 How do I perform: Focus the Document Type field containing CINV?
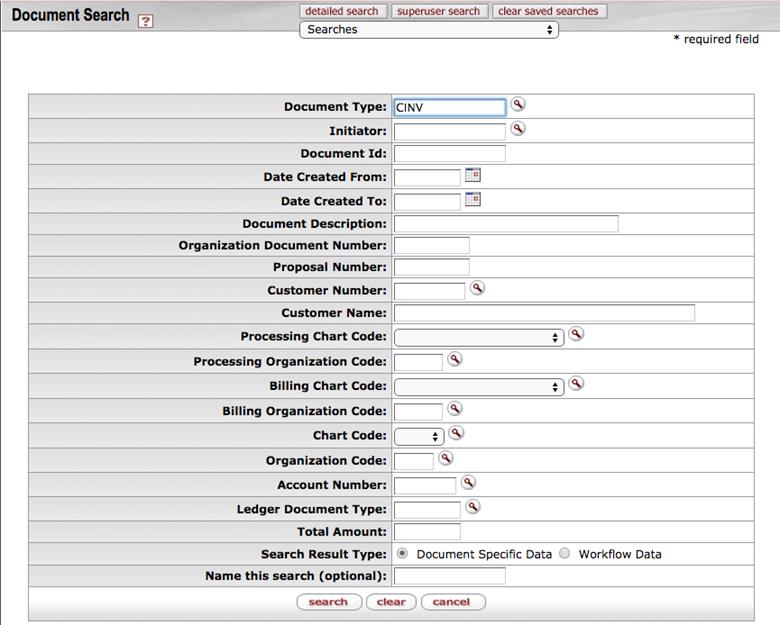pyautogui.click(x=450, y=107)
